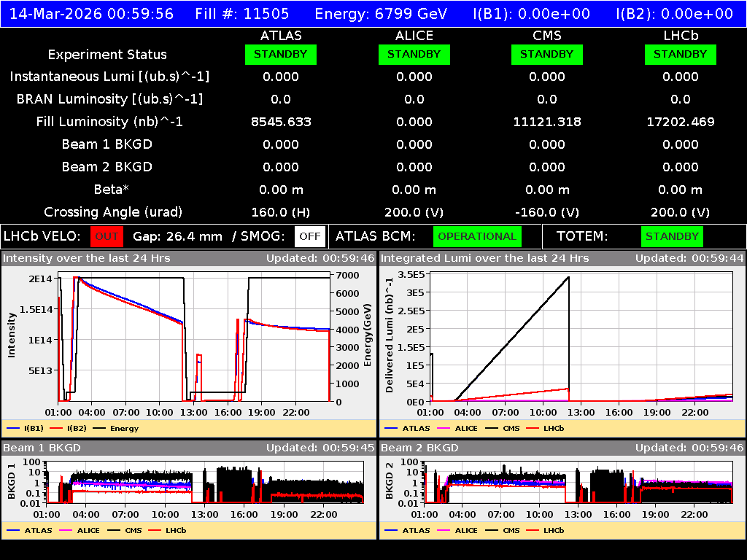Open the Integrated Lumi panel title

point(484,258)
